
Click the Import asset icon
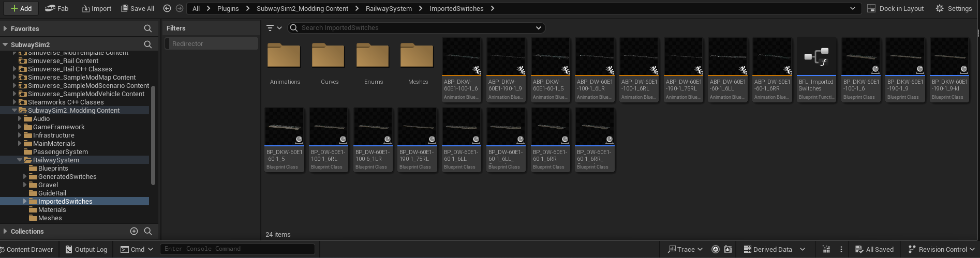[86, 8]
